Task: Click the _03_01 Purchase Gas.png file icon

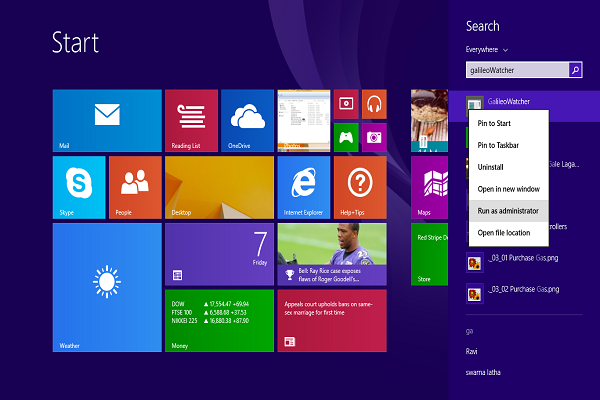Action: tap(474, 263)
